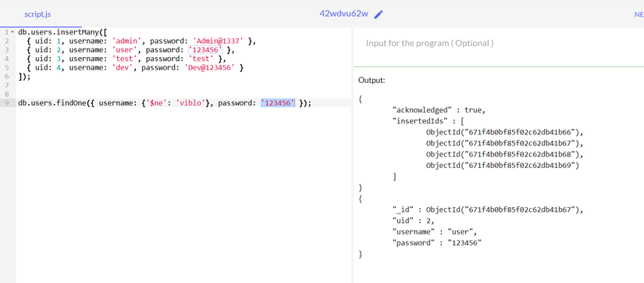Select 'Dev@123456' password string
Image resolution: width=644 pixels, height=283 pixels.
pyautogui.click(x=210, y=67)
